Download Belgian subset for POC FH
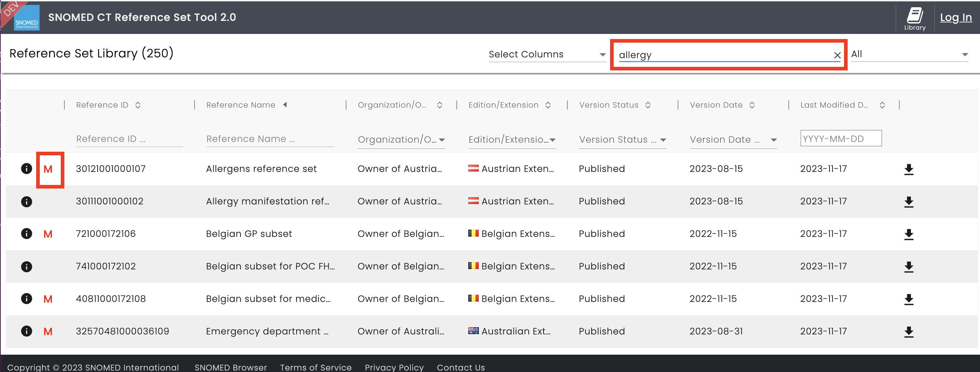This screenshot has width=980, height=372. click(x=908, y=267)
